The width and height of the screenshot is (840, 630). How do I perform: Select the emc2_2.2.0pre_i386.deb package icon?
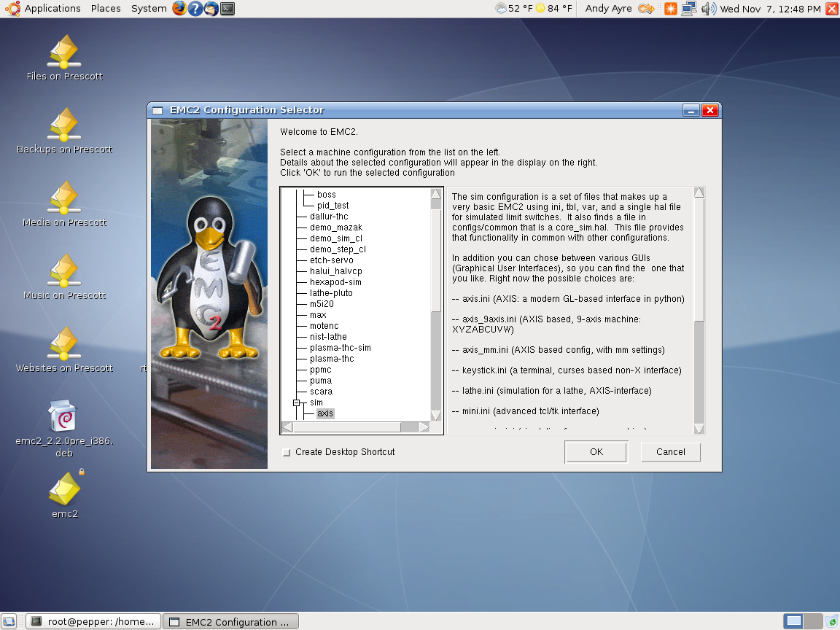pos(64,429)
